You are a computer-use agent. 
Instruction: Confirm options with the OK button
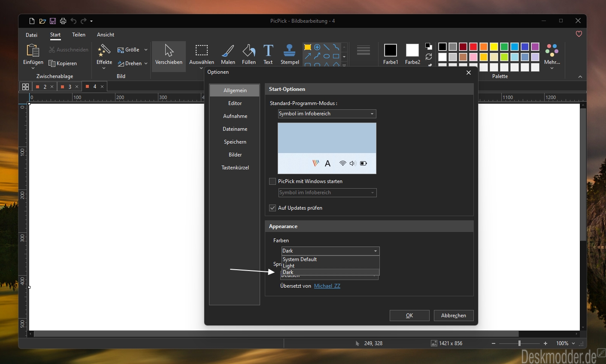[x=409, y=316]
